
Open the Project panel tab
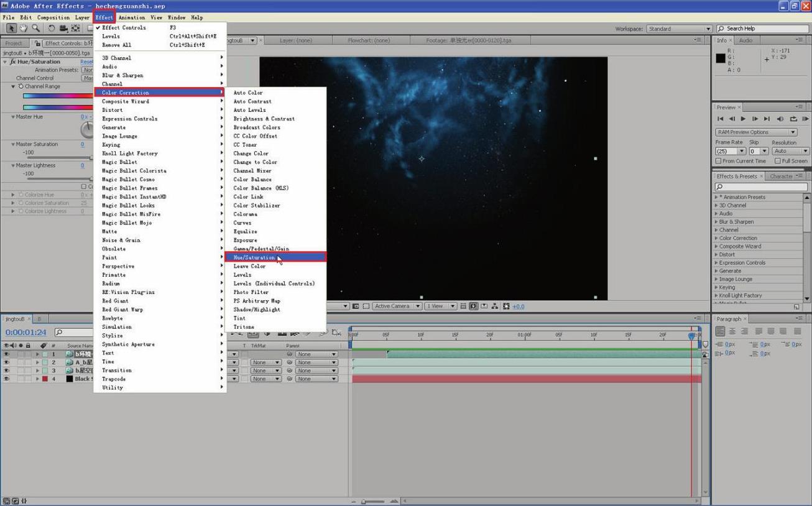tap(14, 44)
